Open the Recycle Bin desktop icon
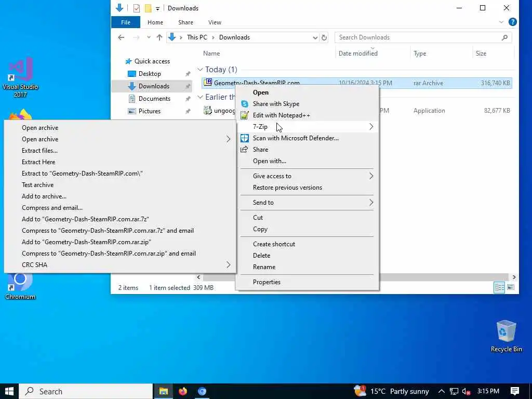 [506, 336]
